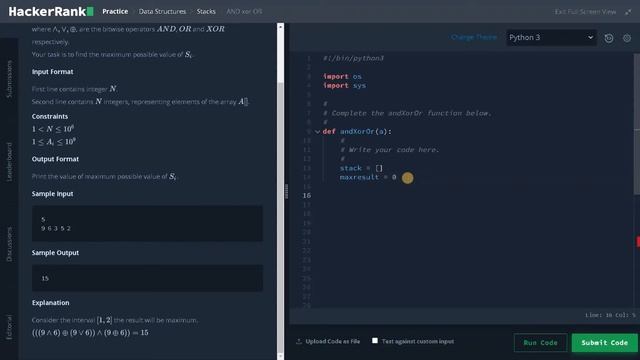Screen dimensions: 640x360
Task: Go to Stacks breadcrumb
Action: pyautogui.click(x=206, y=11)
